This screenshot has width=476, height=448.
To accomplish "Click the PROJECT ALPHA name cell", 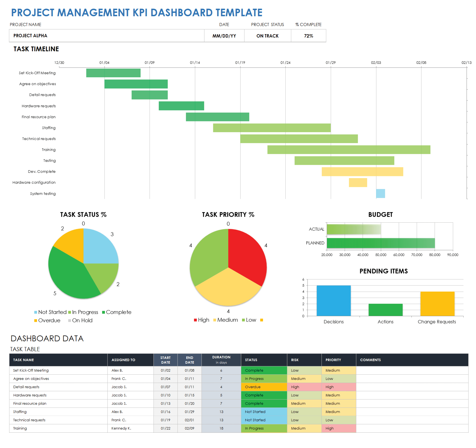I will pyautogui.click(x=30, y=36).
